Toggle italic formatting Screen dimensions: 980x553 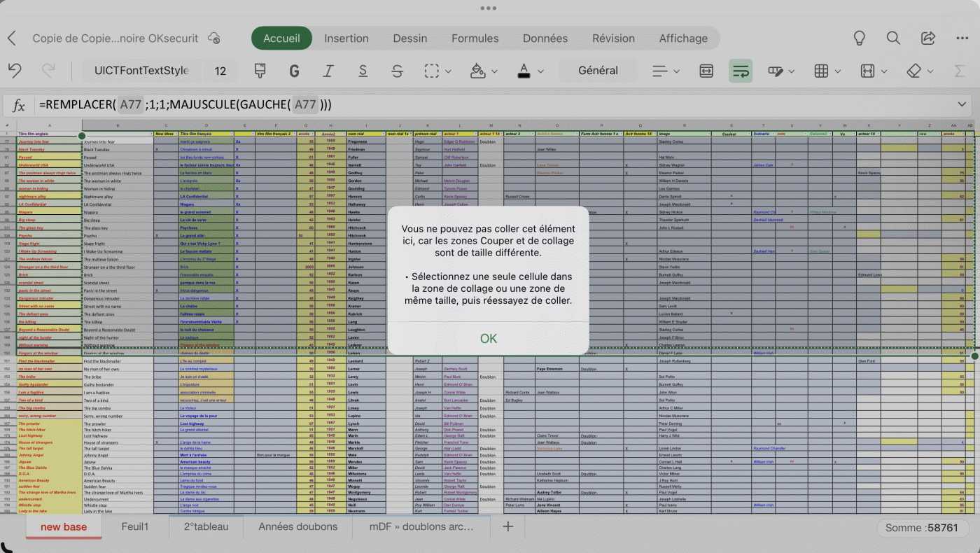328,71
